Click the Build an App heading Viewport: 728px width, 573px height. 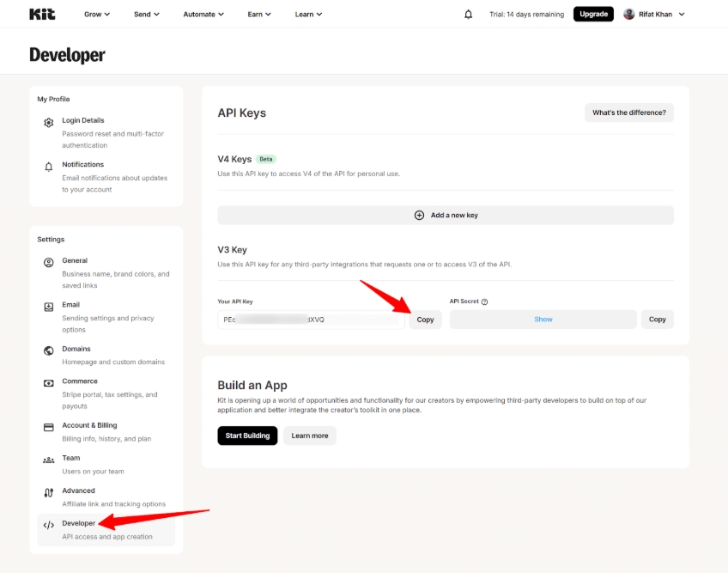click(x=252, y=385)
